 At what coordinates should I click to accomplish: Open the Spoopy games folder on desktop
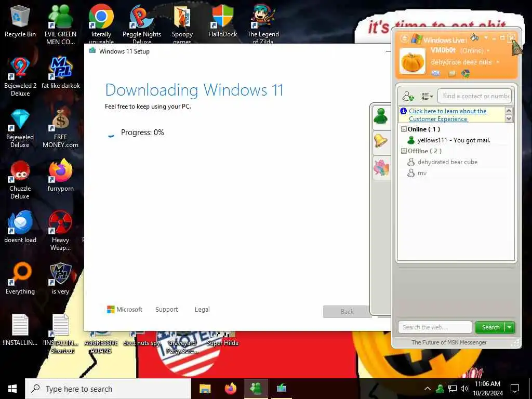pyautogui.click(x=182, y=24)
